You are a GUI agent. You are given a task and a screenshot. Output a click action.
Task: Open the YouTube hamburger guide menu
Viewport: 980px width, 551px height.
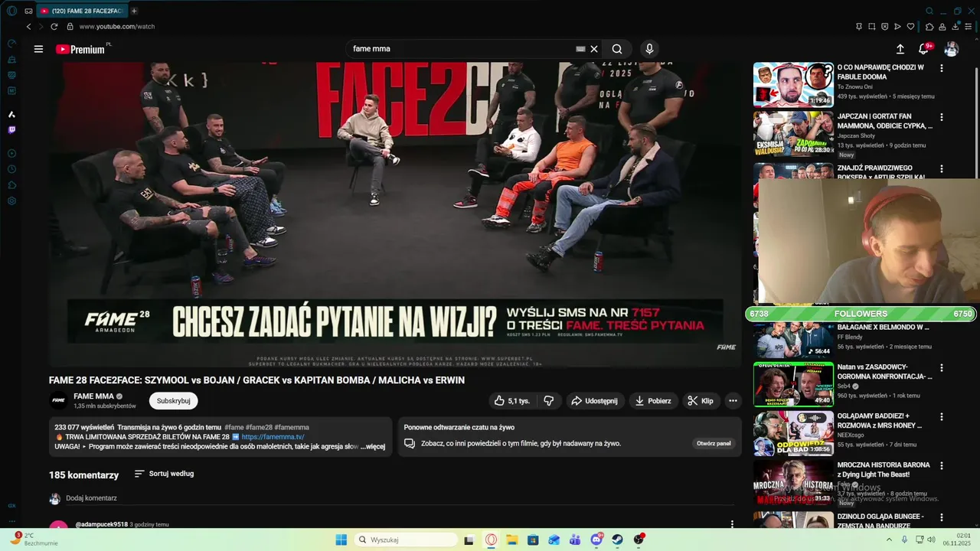coord(38,49)
